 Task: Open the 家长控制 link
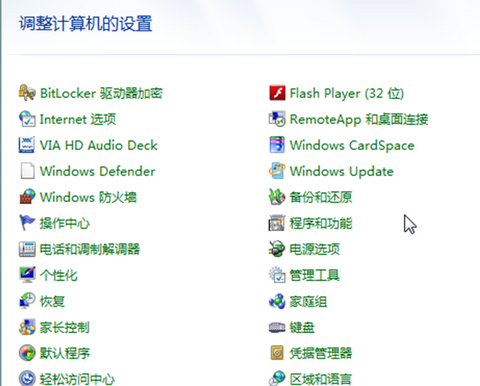click(65, 327)
